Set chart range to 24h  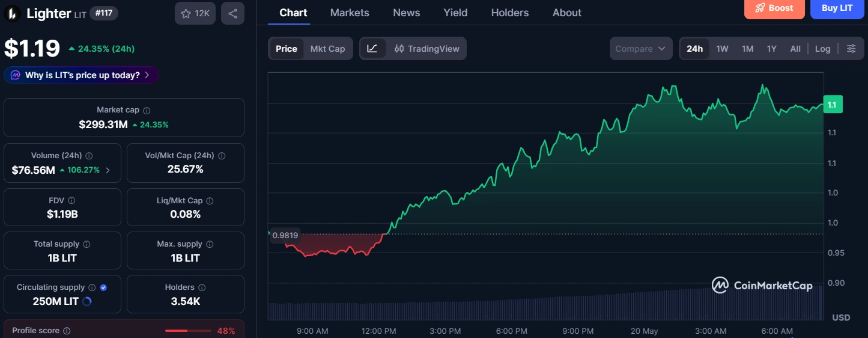click(x=695, y=49)
